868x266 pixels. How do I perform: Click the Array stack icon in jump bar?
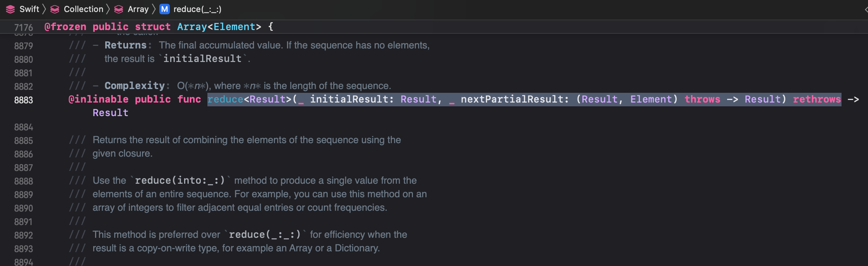click(x=119, y=9)
